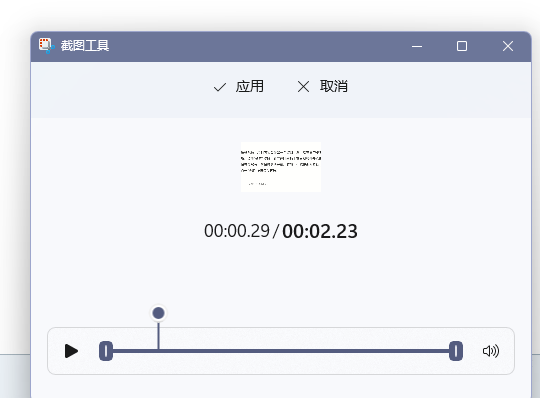Minimize the 截图工具 window
Image resolution: width=540 pixels, height=398 pixels.
(x=417, y=46)
